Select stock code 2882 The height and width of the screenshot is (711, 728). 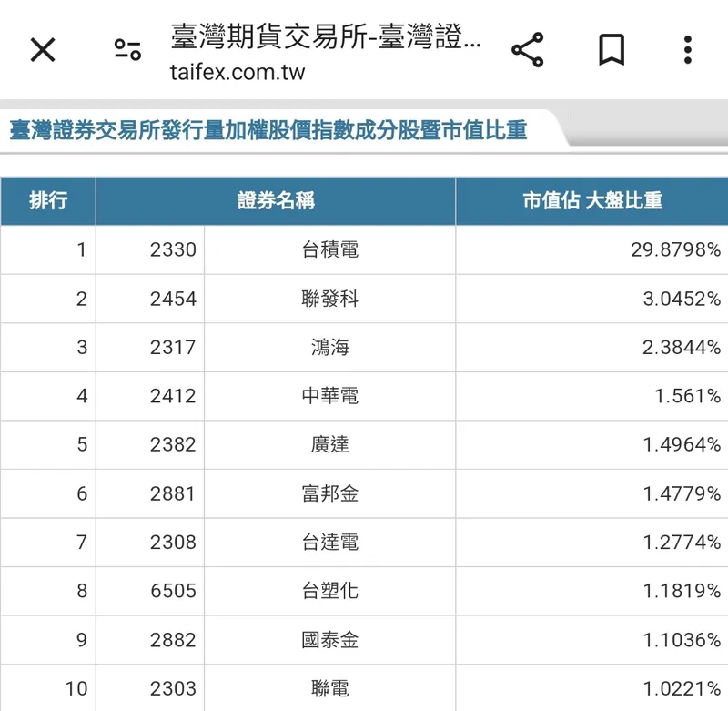[173, 640]
